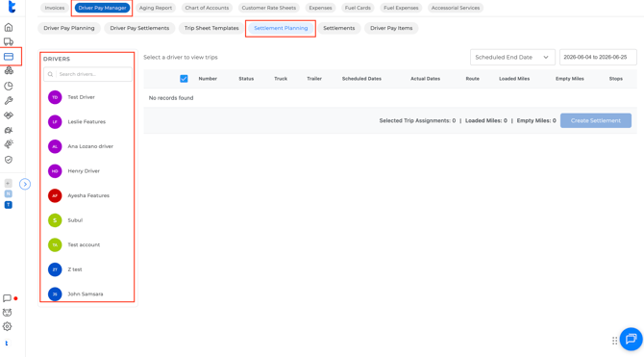Open the stacked cubes sidebar icon
Image resolution: width=644 pixels, height=357 pixels.
(9, 71)
